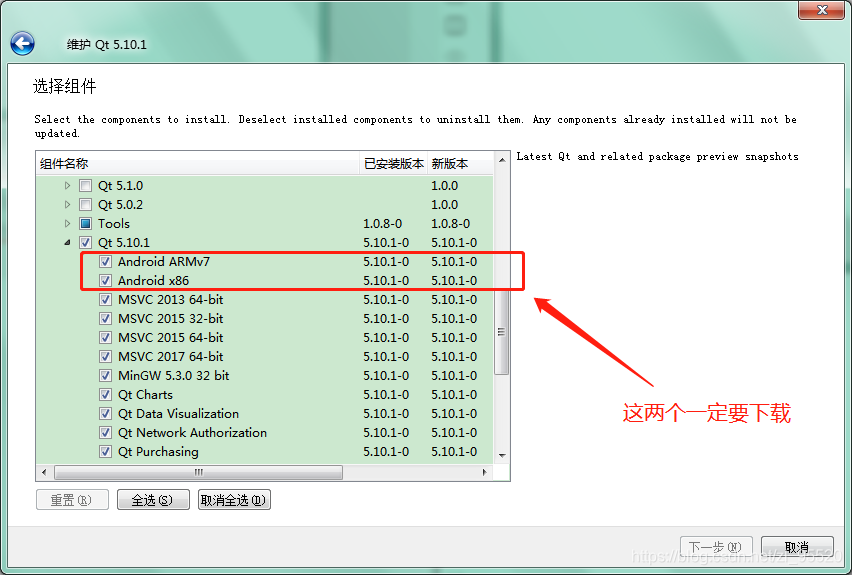
Task: Click the horizontal scrollbar thumb
Action: (198, 472)
